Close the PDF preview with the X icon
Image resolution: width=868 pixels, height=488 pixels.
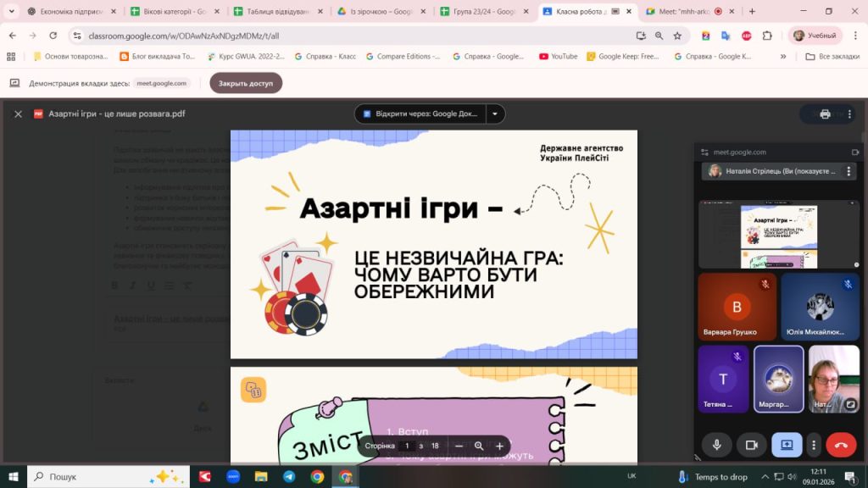[x=18, y=114]
